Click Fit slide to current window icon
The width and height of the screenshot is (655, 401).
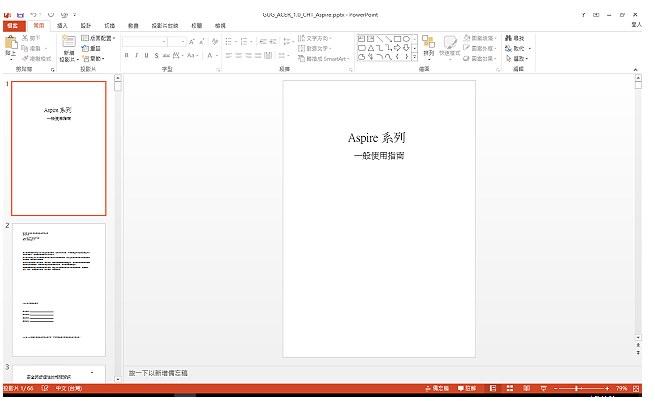636,388
